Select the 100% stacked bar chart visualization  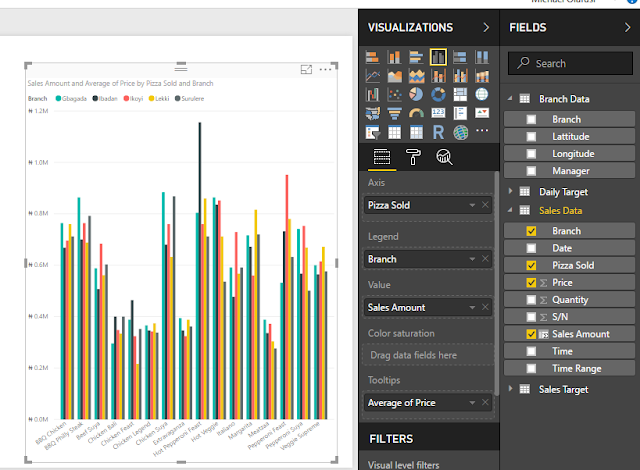pyautogui.click(x=460, y=57)
